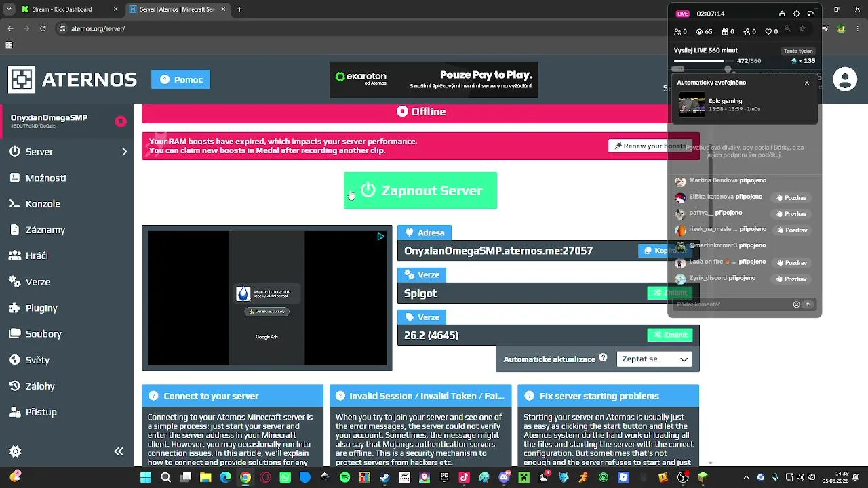868x488 pixels.
Task: Open the Connect to your server article
Action: pos(233,396)
